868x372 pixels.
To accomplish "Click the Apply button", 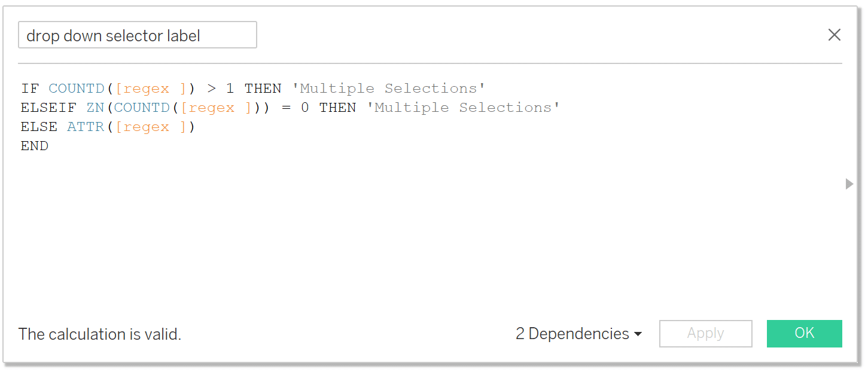I will point(705,333).
